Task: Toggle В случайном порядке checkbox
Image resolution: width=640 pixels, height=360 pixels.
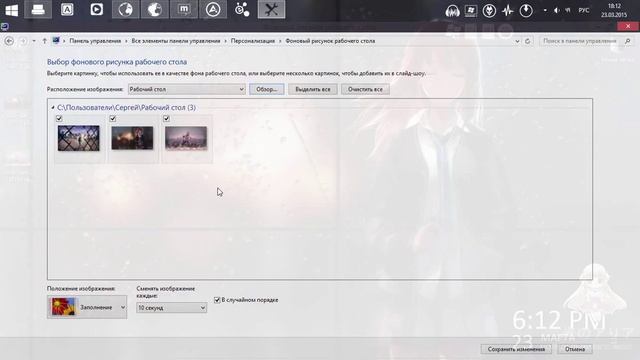Action: 217,300
